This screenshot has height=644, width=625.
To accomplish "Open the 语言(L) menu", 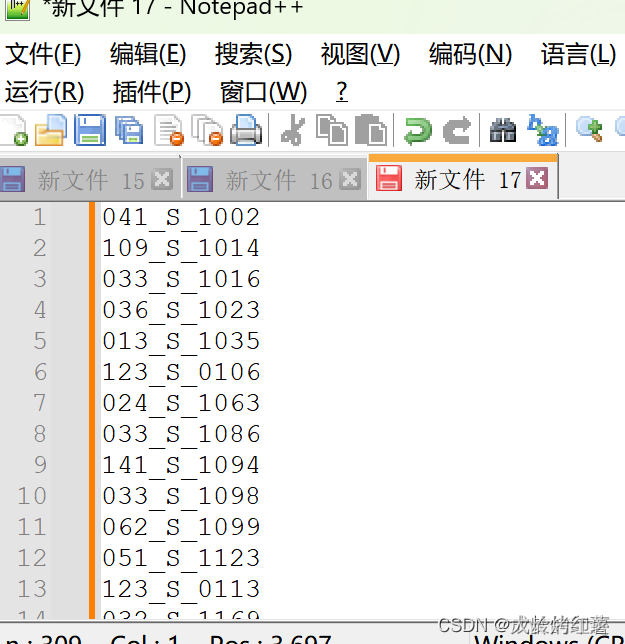I will [x=578, y=54].
